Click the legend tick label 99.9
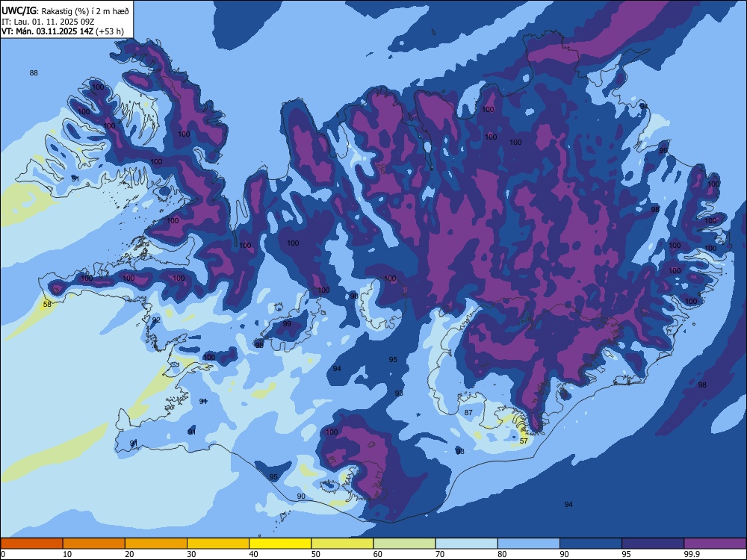The width and height of the screenshot is (747, 560). [691, 554]
